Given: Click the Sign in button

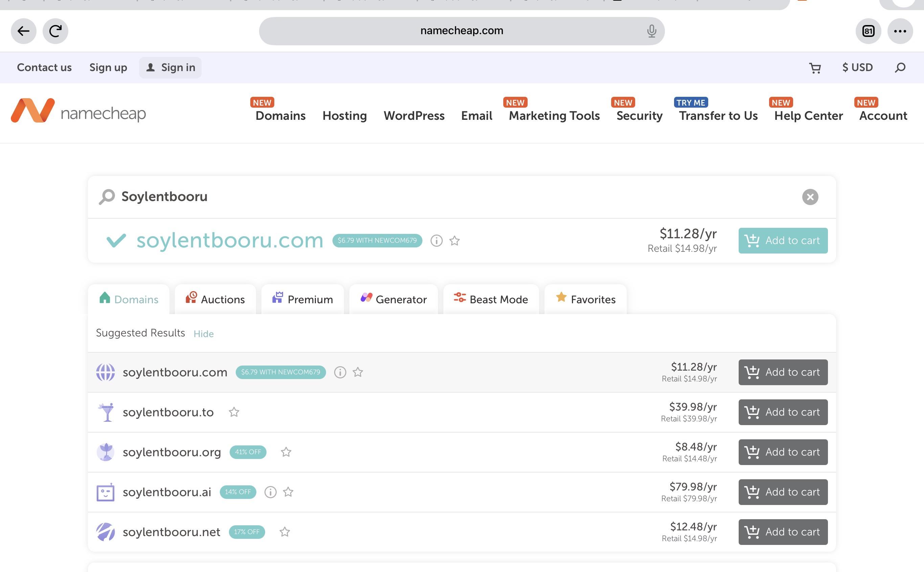Looking at the screenshot, I should coord(170,68).
